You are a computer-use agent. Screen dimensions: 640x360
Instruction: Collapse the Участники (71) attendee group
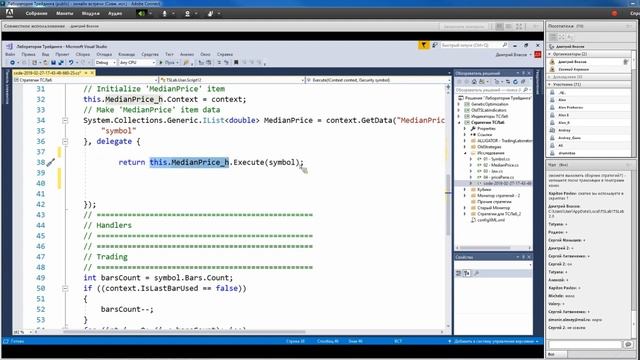tap(550, 84)
